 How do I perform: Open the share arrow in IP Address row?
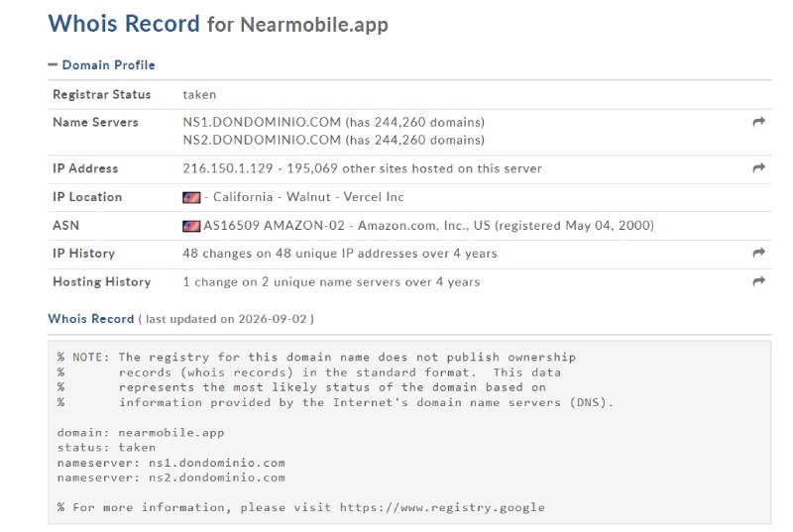tap(758, 168)
